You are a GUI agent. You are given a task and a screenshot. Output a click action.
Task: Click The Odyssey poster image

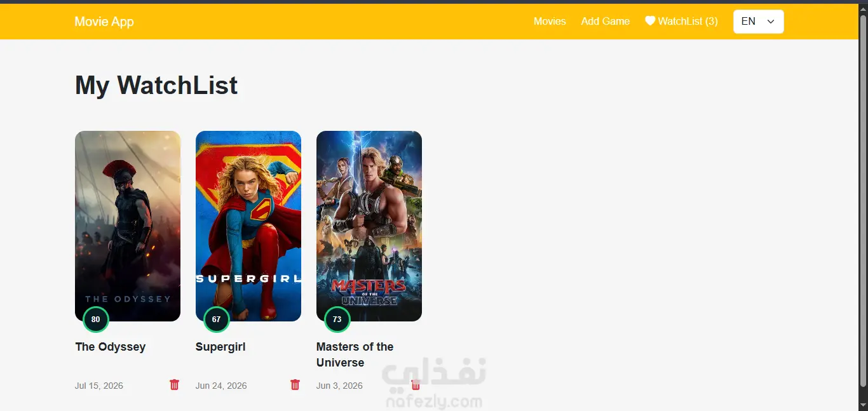(x=128, y=226)
